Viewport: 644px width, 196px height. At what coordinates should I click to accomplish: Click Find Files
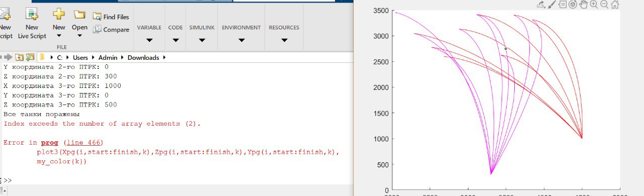point(111,17)
